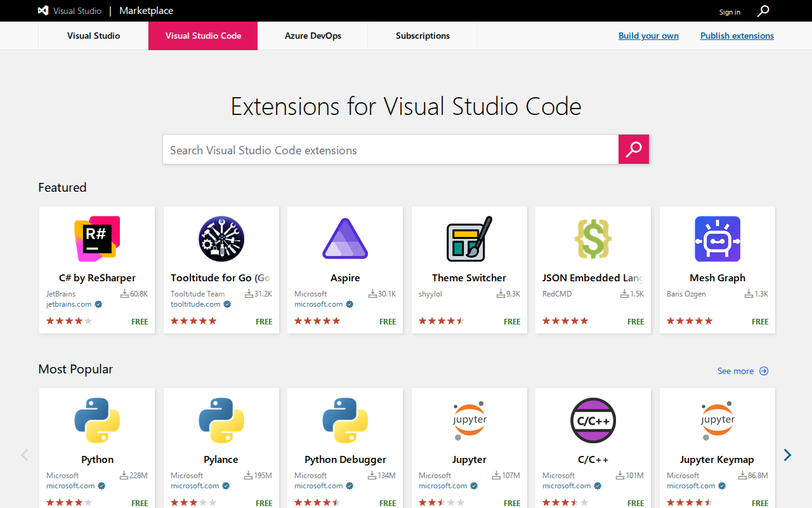The height and width of the screenshot is (508, 812).
Task: Click the pink search submit button
Action: [x=634, y=149]
